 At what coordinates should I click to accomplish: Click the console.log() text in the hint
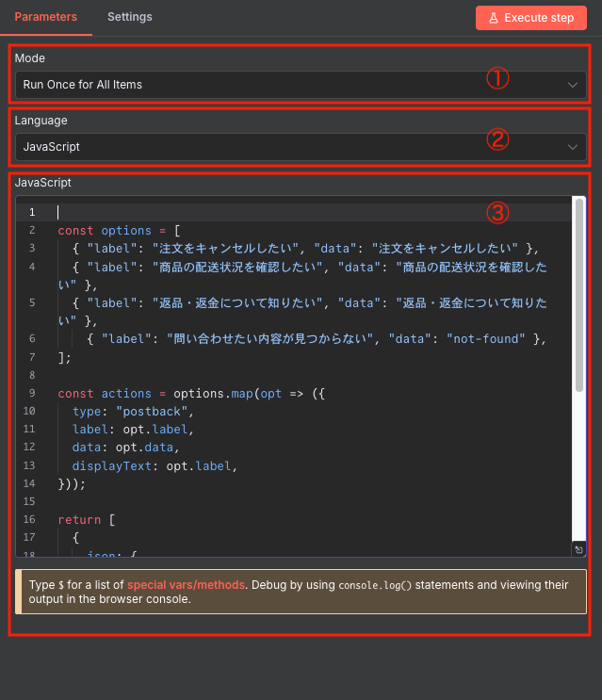[375, 585]
